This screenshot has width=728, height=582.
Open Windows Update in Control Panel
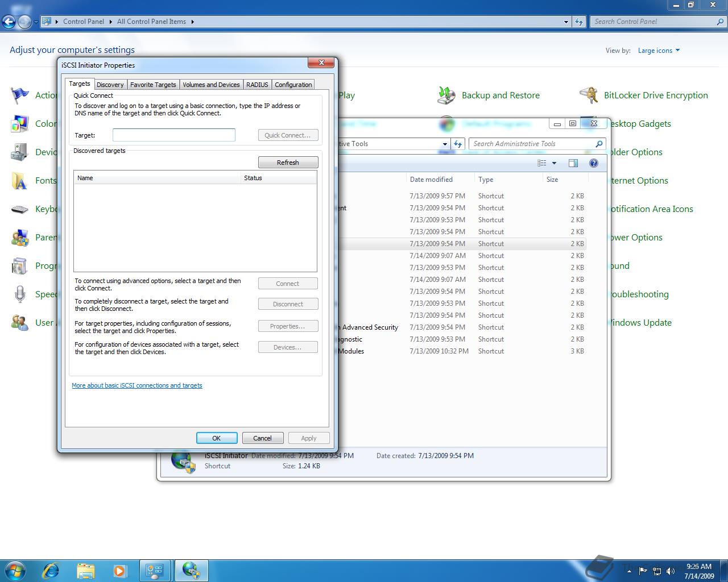tap(640, 323)
